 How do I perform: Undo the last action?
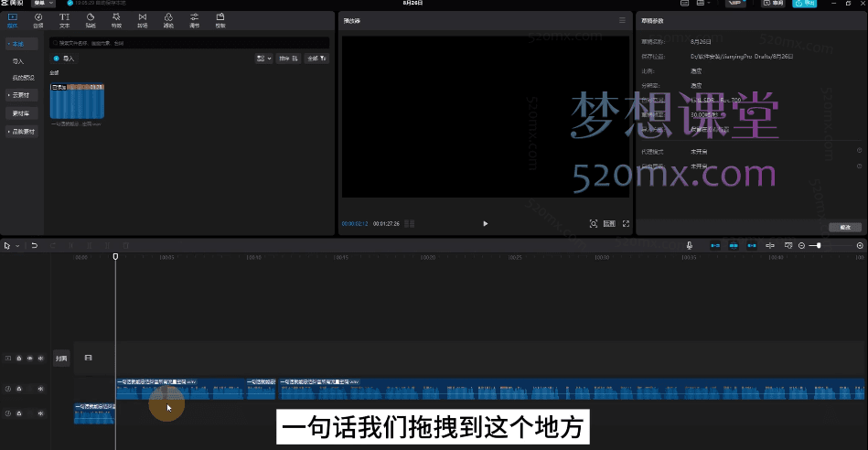click(x=35, y=246)
